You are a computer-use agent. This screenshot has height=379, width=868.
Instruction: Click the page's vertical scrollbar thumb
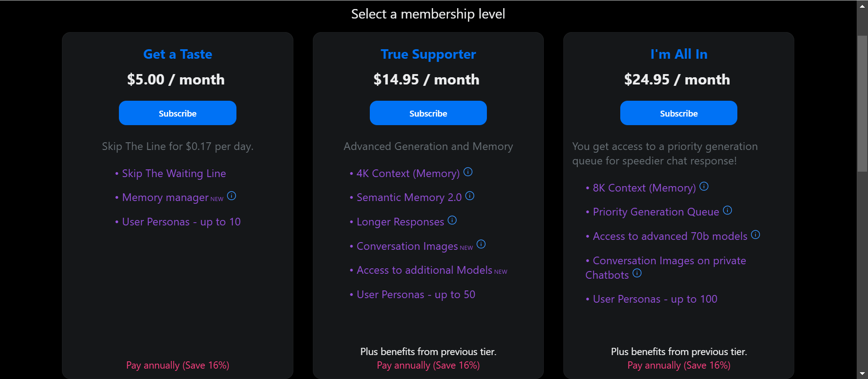tap(862, 104)
